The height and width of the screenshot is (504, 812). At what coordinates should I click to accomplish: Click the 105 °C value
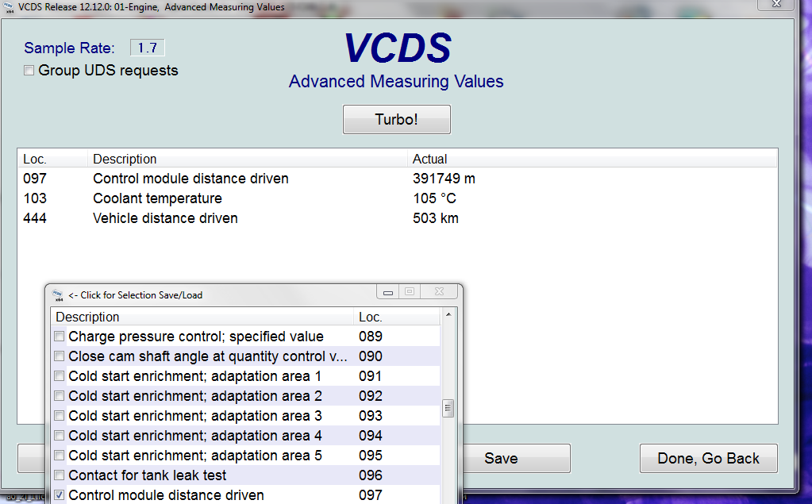434,198
